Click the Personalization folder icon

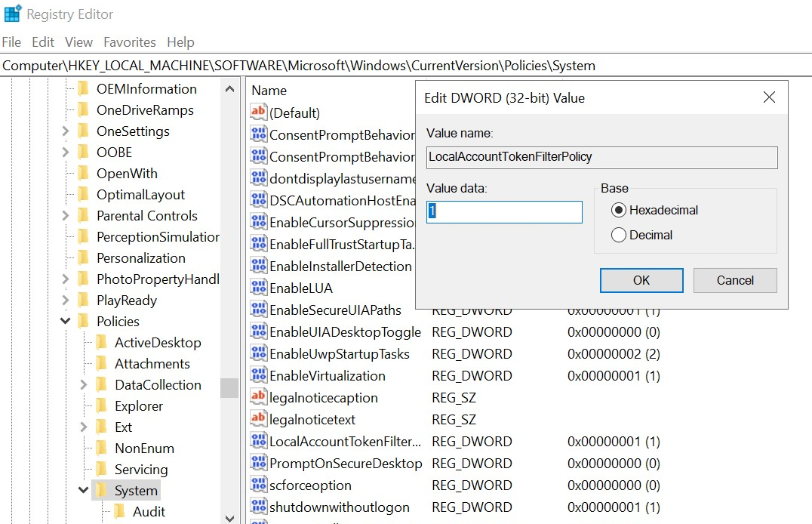click(83, 257)
